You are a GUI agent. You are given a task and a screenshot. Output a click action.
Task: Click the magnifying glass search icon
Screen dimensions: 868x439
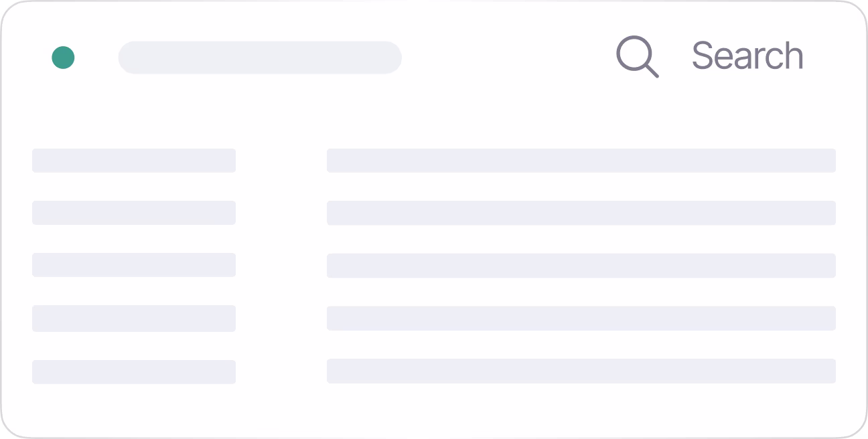636,56
